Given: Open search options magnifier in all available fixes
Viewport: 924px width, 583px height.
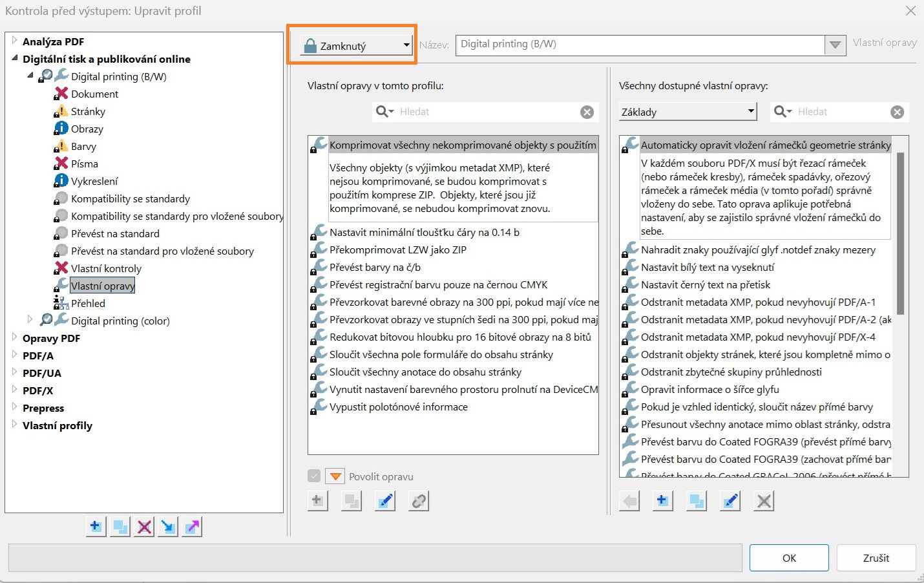Looking at the screenshot, I should 782,111.
